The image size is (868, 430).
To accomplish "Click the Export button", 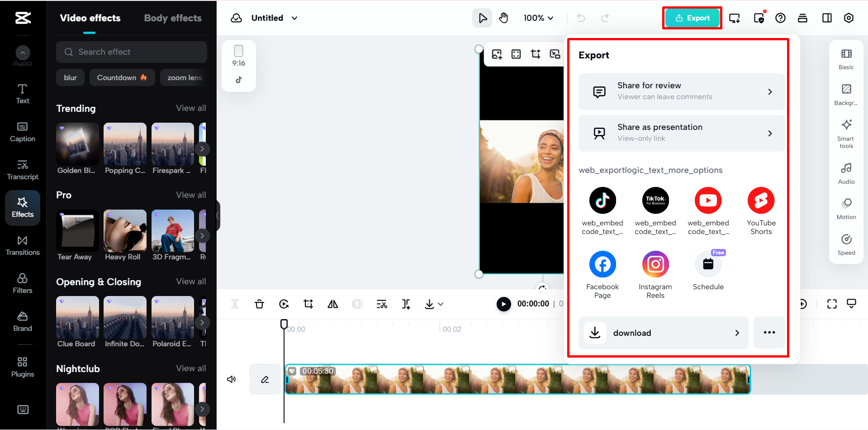I will point(692,18).
